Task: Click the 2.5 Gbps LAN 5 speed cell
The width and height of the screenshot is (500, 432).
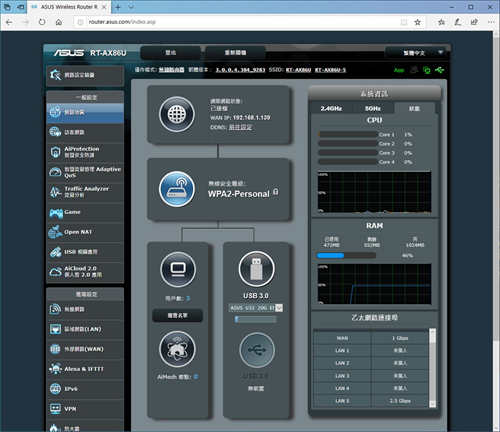Action: coord(400,401)
